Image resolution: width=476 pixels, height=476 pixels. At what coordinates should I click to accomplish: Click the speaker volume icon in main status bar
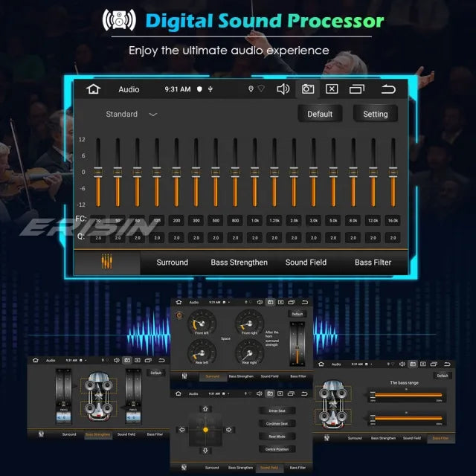pos(283,89)
